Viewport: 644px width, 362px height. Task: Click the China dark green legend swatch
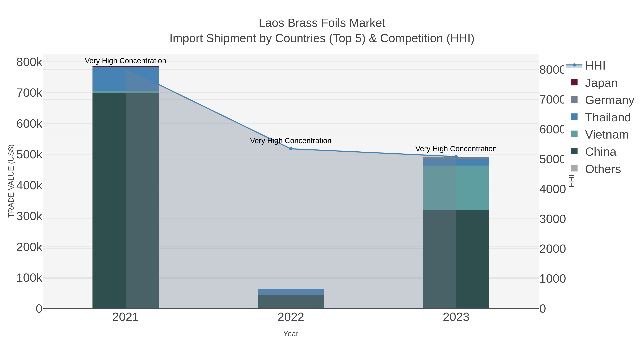click(574, 151)
